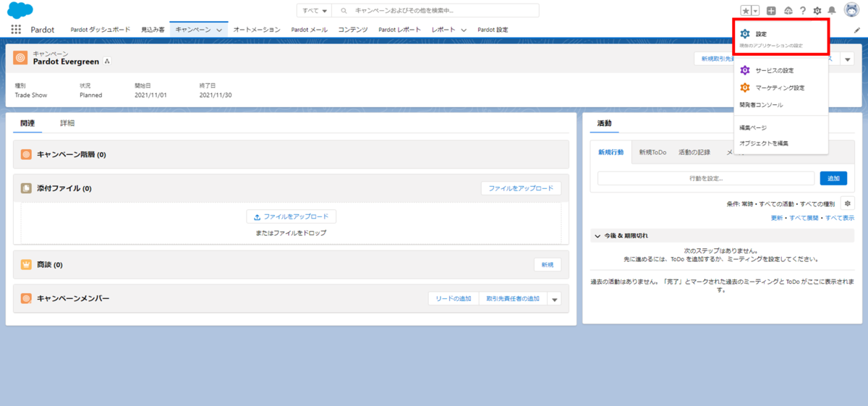Screen dimensions: 868x406
Task: Go to 見込み客 tab
Action: point(153,30)
